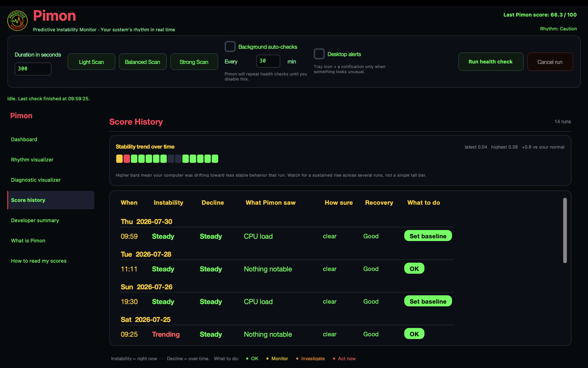The image size is (588, 368).
Task: Toggle the Desktop alerts checkbox
Action: [x=319, y=54]
